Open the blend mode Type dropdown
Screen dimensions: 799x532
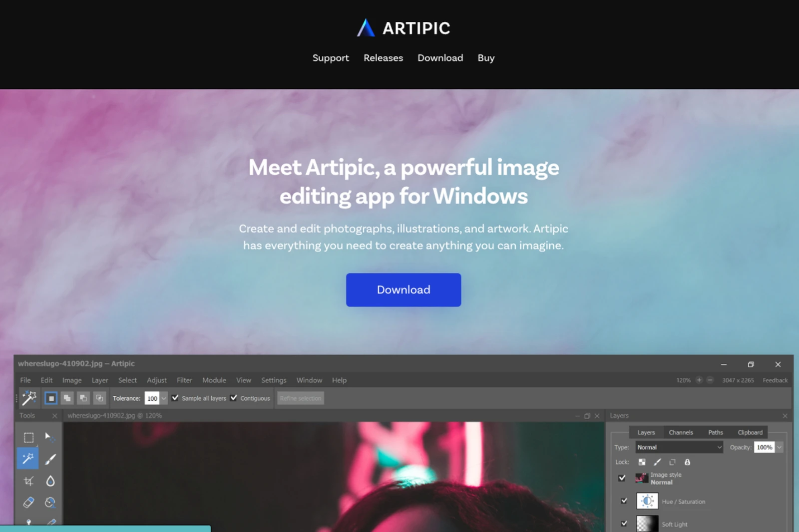click(x=678, y=447)
